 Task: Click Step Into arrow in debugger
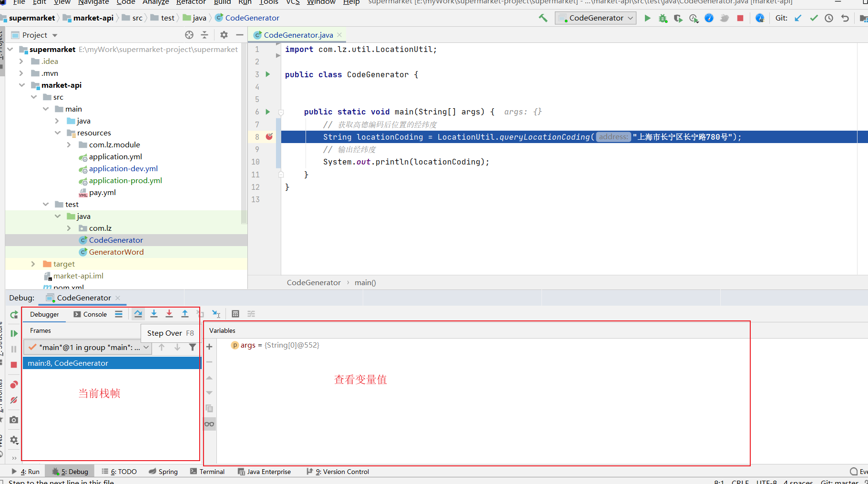[154, 314]
